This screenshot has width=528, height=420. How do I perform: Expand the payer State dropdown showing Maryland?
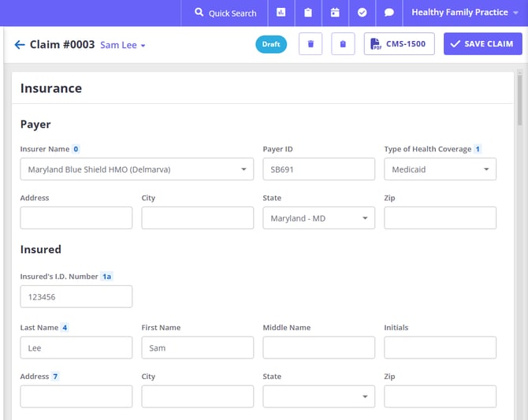pos(318,218)
